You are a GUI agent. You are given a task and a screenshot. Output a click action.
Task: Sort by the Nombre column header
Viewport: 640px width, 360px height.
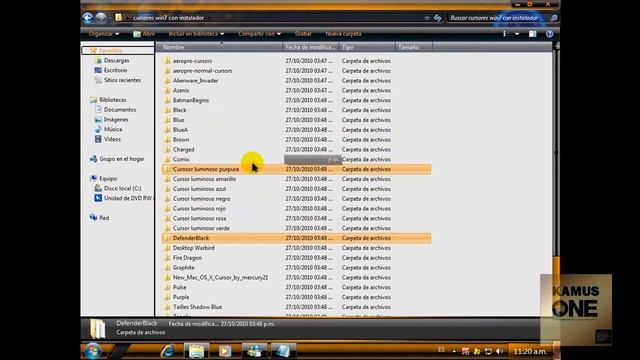pyautogui.click(x=220, y=47)
